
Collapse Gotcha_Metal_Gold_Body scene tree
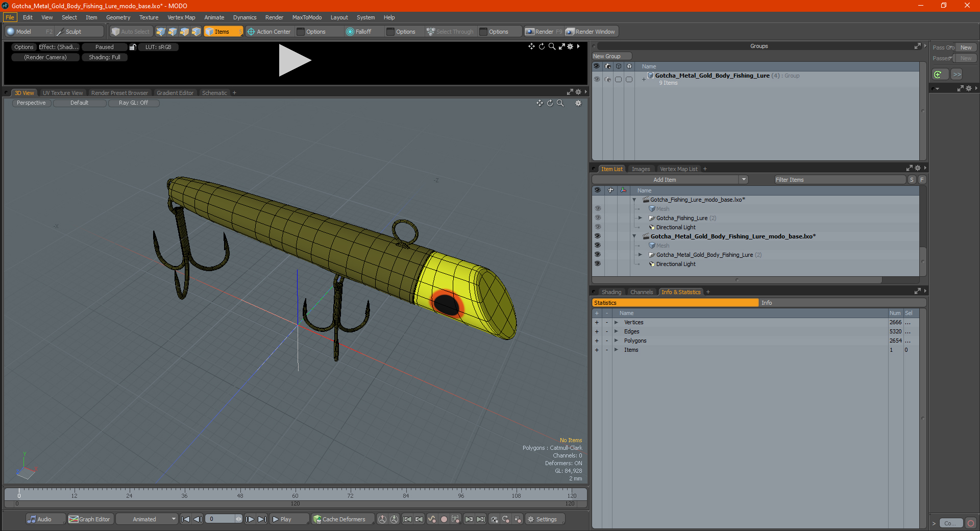click(634, 236)
